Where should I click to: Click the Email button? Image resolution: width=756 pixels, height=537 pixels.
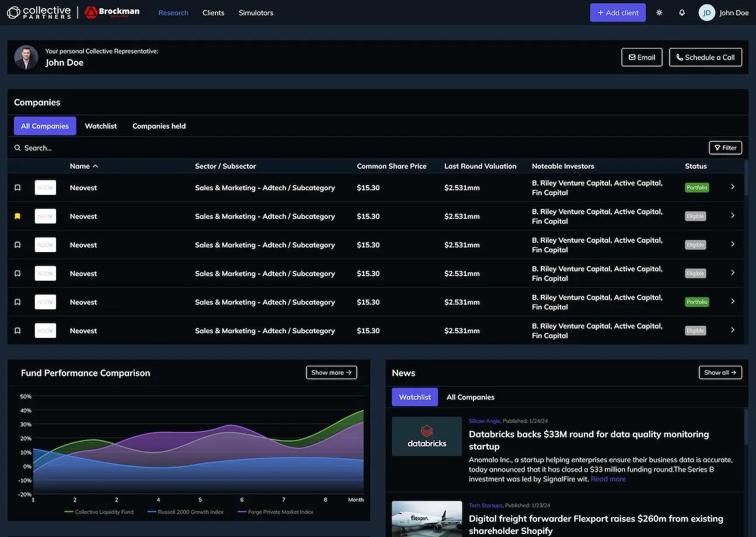(642, 57)
